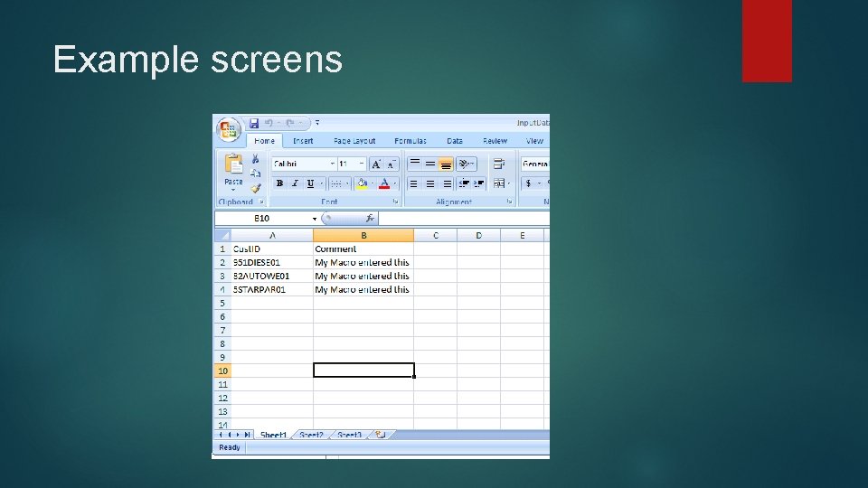Increase font size with Grow Font
The width and height of the screenshot is (868, 488).
pos(376,164)
